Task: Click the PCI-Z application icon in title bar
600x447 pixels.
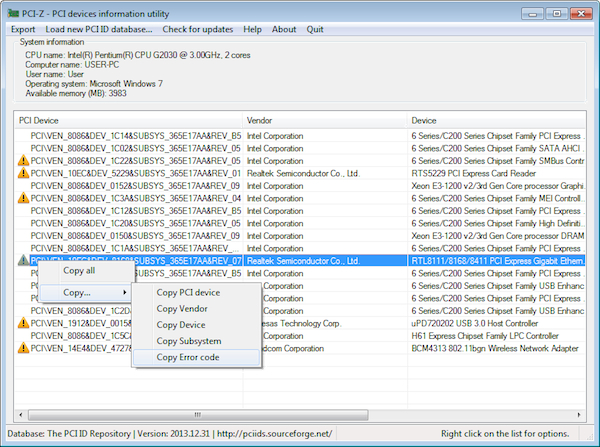Action: [x=13, y=13]
